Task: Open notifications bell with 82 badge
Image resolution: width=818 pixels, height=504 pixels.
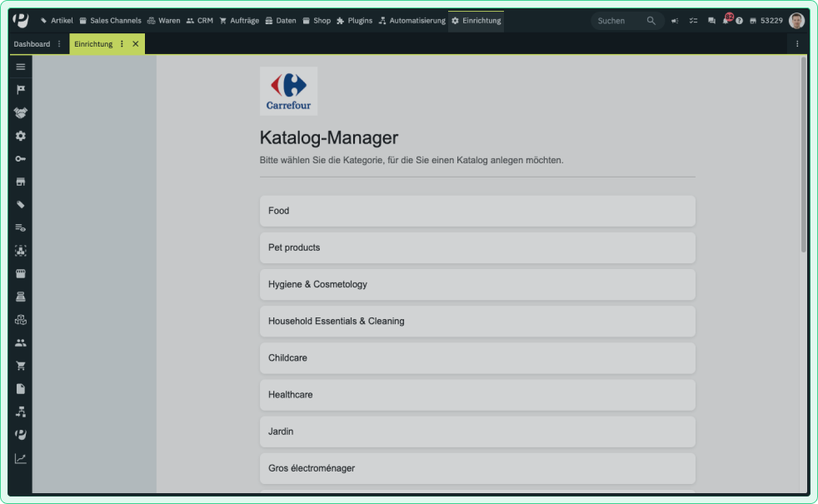Action: [x=726, y=20]
